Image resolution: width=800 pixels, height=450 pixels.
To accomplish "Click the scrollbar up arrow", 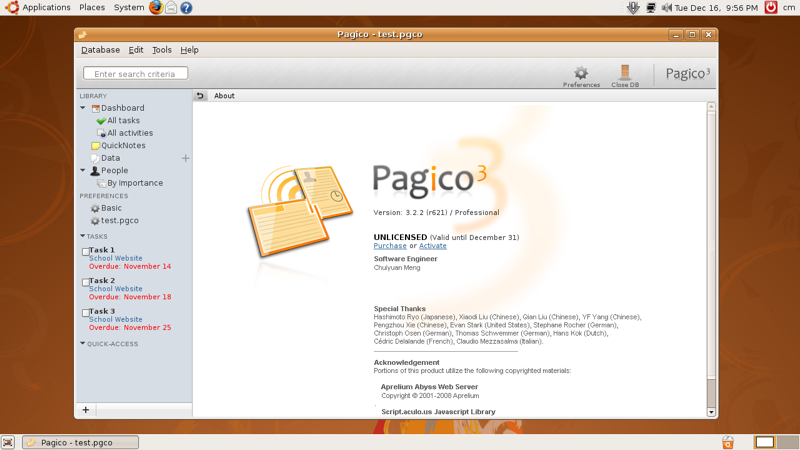I will 711,107.
